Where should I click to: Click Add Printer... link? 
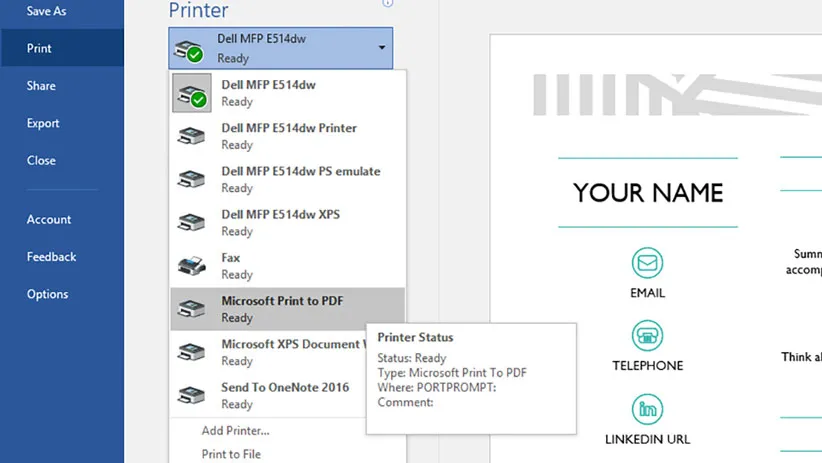tap(235, 431)
